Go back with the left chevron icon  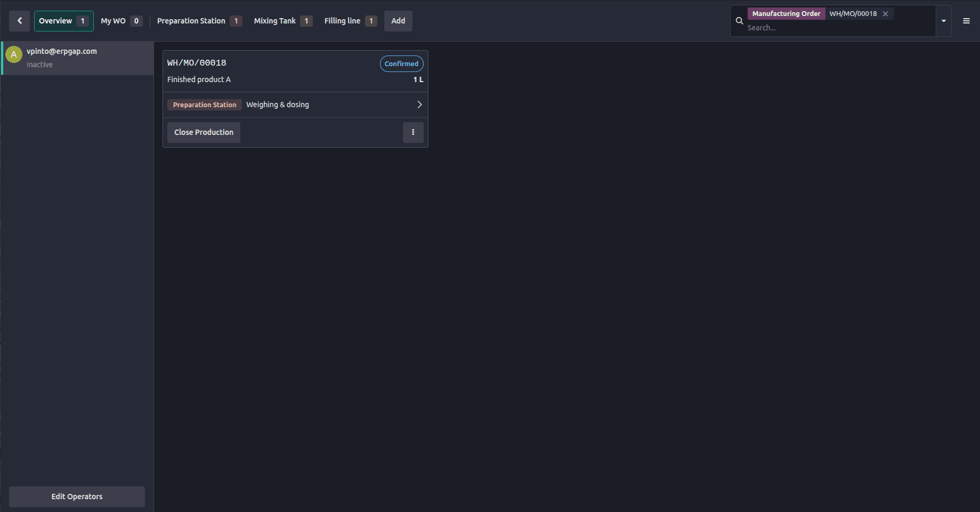tap(20, 21)
